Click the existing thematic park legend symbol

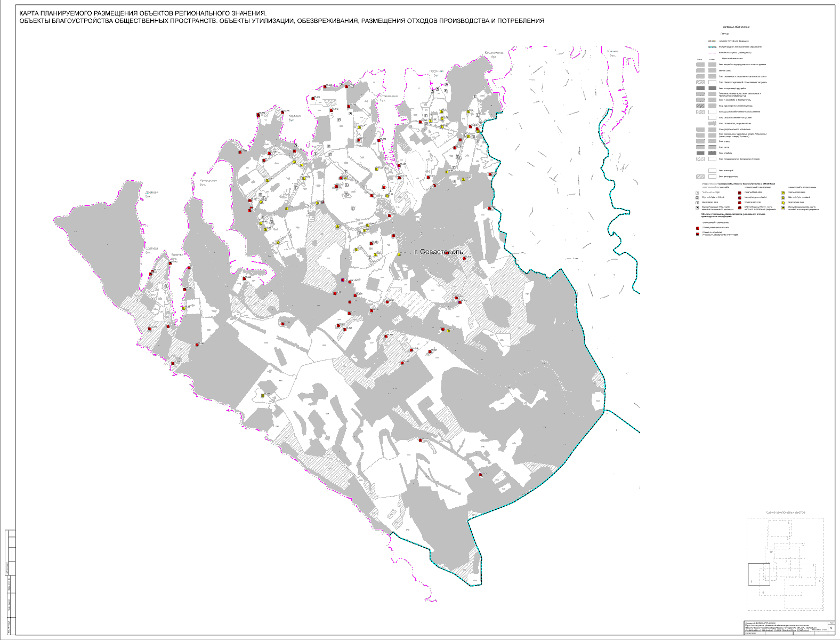tap(698, 193)
